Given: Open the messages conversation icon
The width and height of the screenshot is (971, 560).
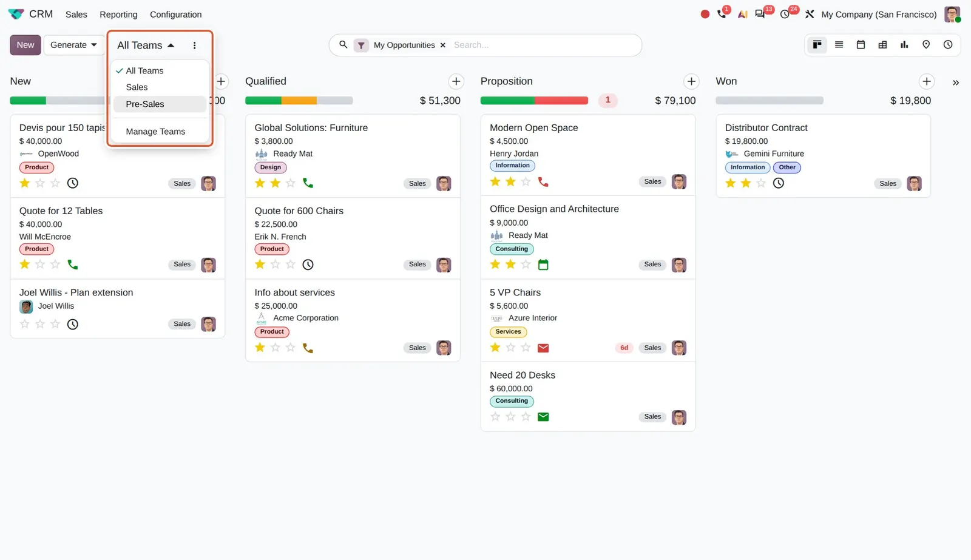Looking at the screenshot, I should tap(760, 14).
